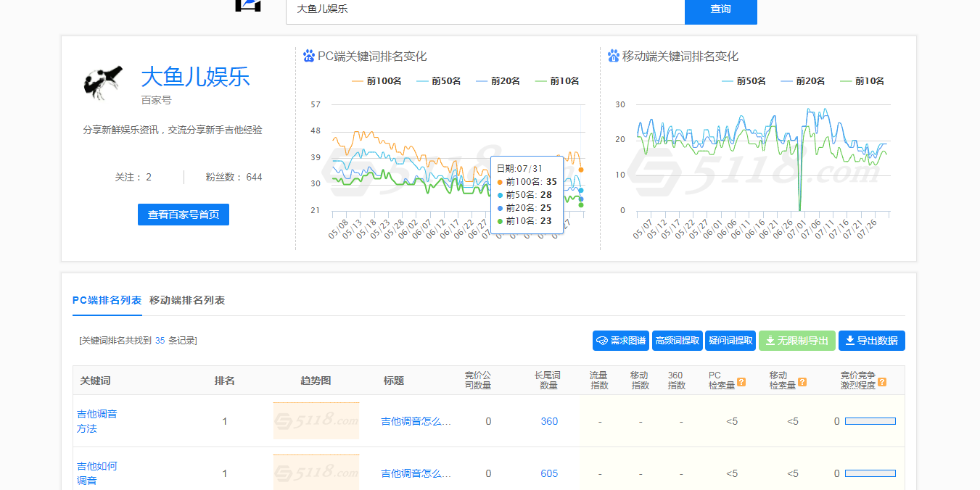Click the 排名 column header

coord(225,381)
